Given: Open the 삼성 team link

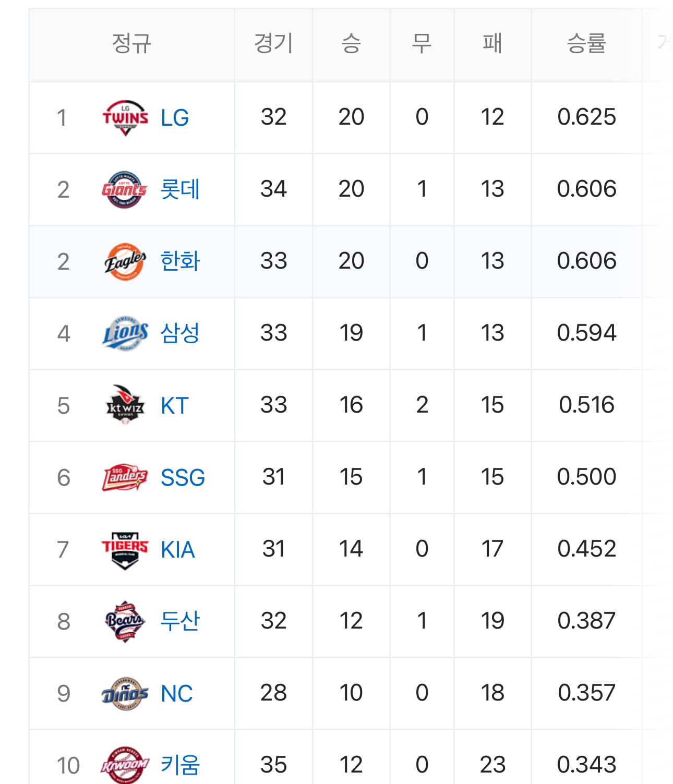Looking at the screenshot, I should tap(180, 333).
